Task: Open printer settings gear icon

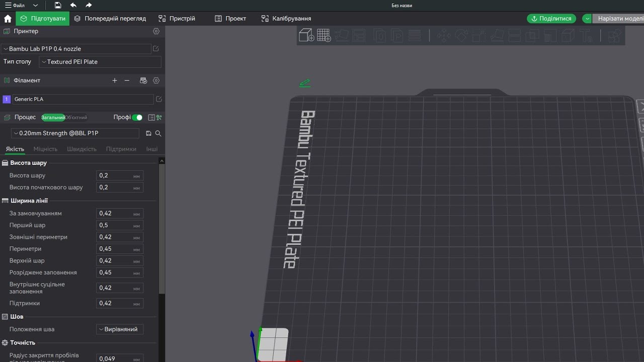Action: 156,31
